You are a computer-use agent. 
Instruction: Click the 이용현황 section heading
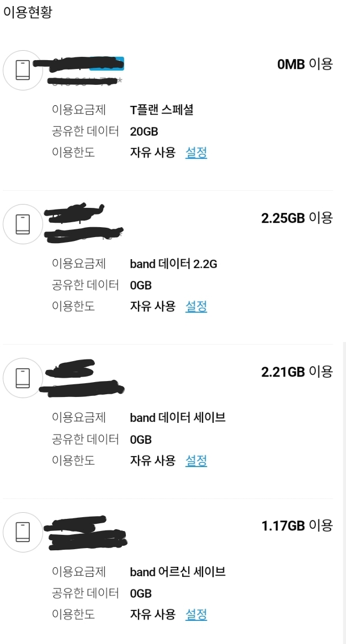coord(28,13)
